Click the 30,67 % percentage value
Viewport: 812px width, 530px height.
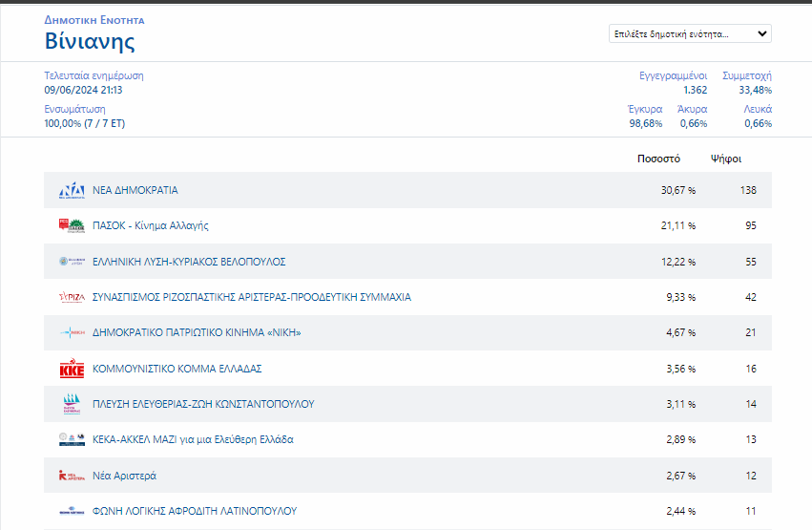coord(677,190)
